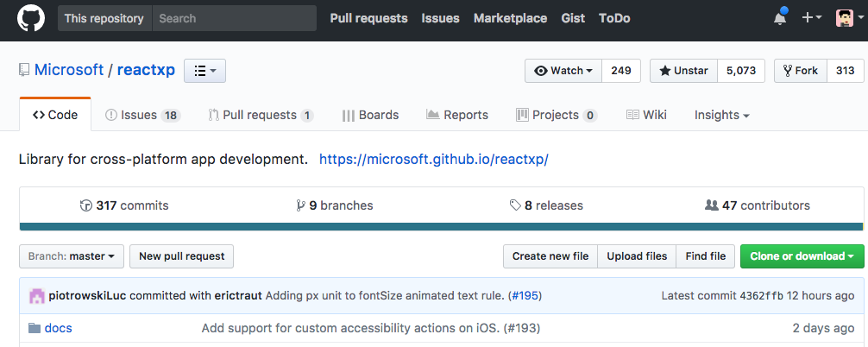Image resolution: width=868 pixels, height=347 pixels.
Task: Switch to the Issues tab
Action: click(x=142, y=115)
